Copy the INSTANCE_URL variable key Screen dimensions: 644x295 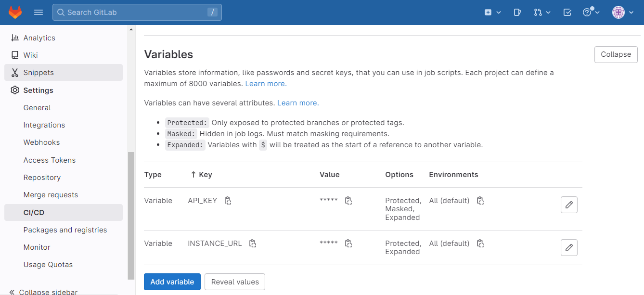253,243
